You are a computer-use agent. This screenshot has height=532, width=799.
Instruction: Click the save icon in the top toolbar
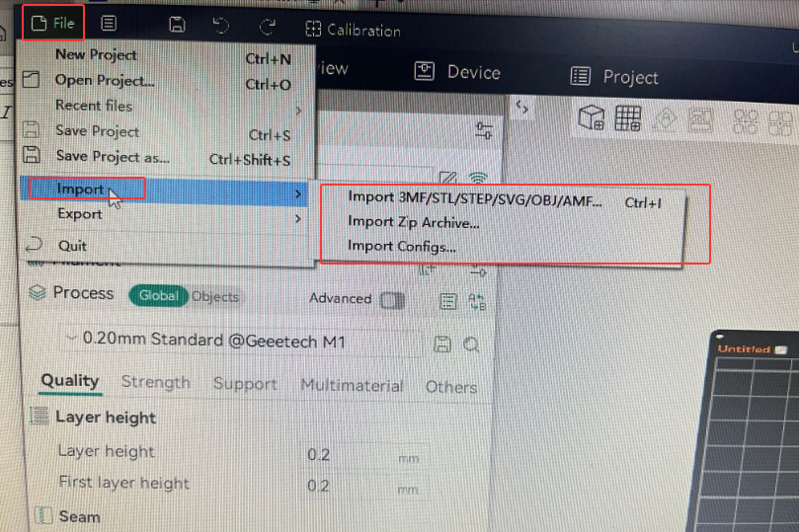click(177, 24)
